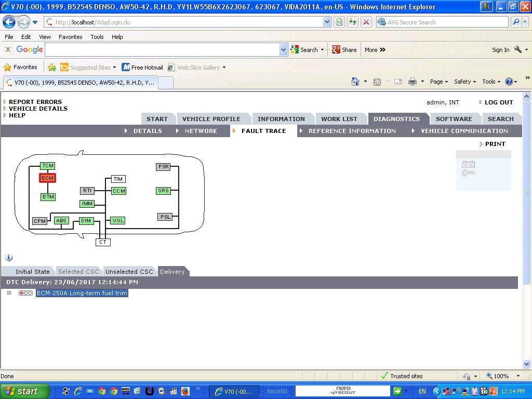
Task: Select the TCM module box
Action: [47, 166]
